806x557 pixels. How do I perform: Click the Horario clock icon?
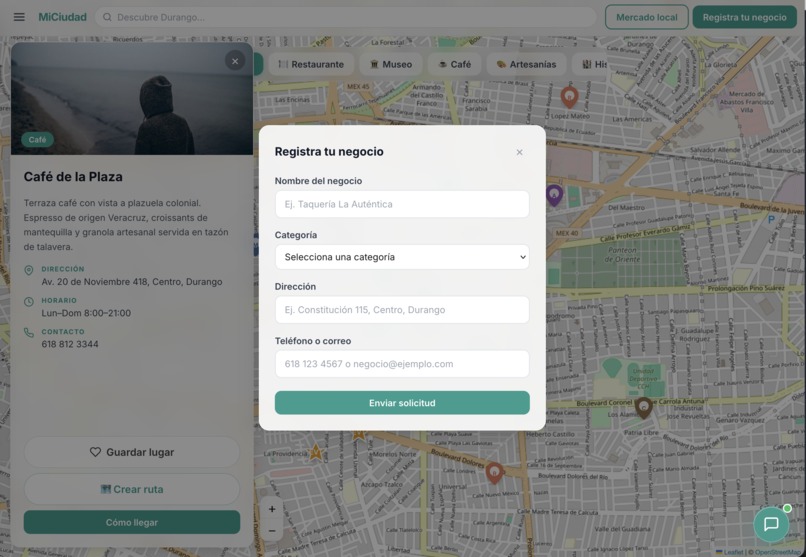coord(29,302)
